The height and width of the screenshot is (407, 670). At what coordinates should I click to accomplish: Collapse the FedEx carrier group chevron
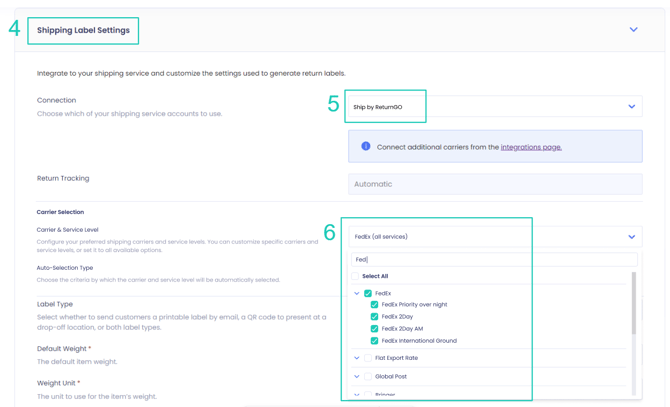[357, 294]
